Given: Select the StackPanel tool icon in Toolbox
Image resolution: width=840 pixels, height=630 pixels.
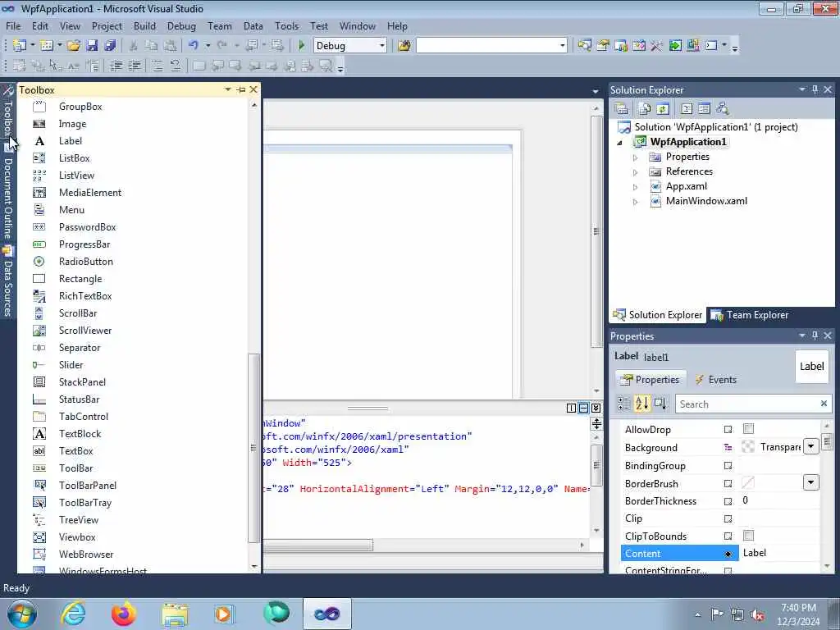Looking at the screenshot, I should pos(39,382).
